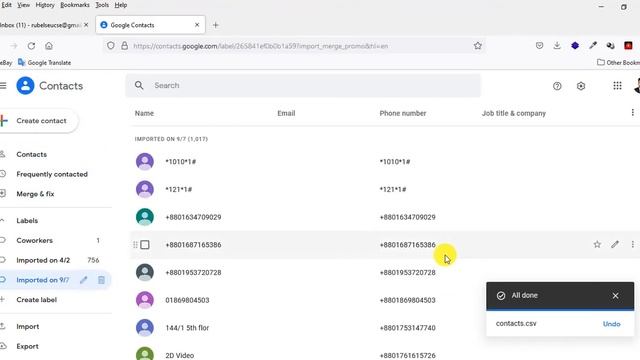Screen dimensions: 640x360
Task: Open Frequently contacted list
Action: pyautogui.click(x=52, y=174)
